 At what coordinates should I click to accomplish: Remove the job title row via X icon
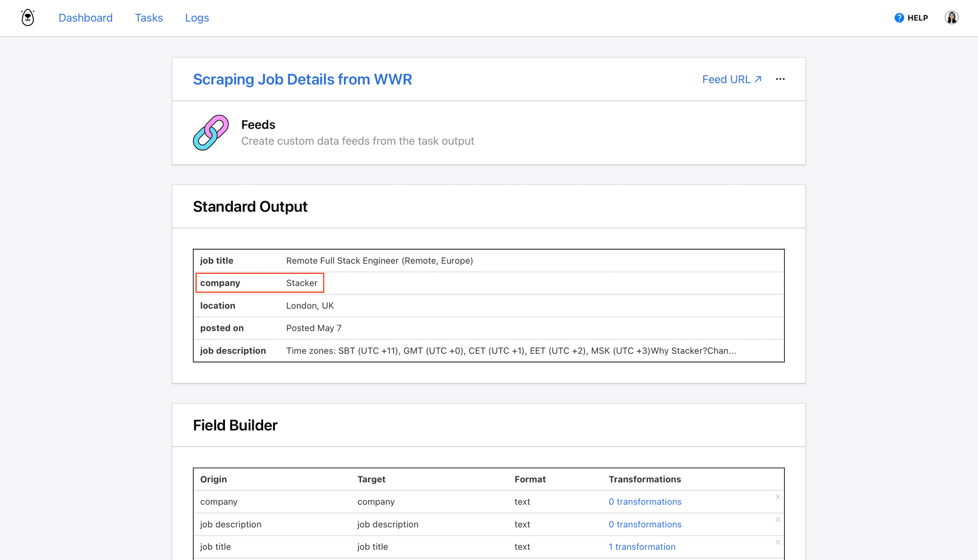coord(778,542)
